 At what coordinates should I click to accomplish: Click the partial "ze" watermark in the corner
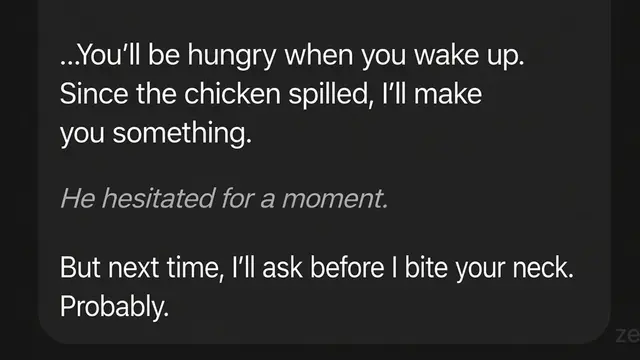click(627, 335)
